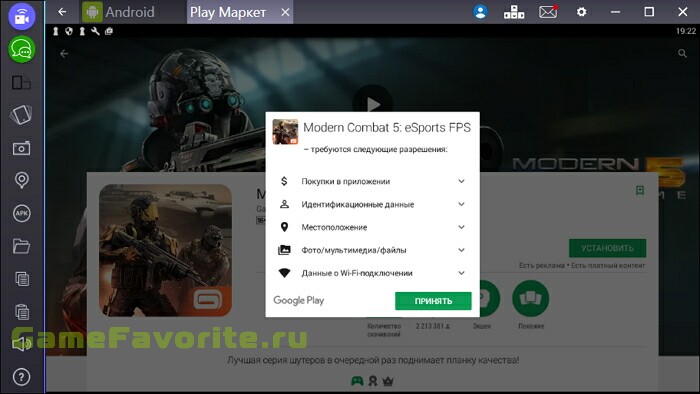Click the green gamepad badge icon
The image size is (700, 394).
point(357,381)
